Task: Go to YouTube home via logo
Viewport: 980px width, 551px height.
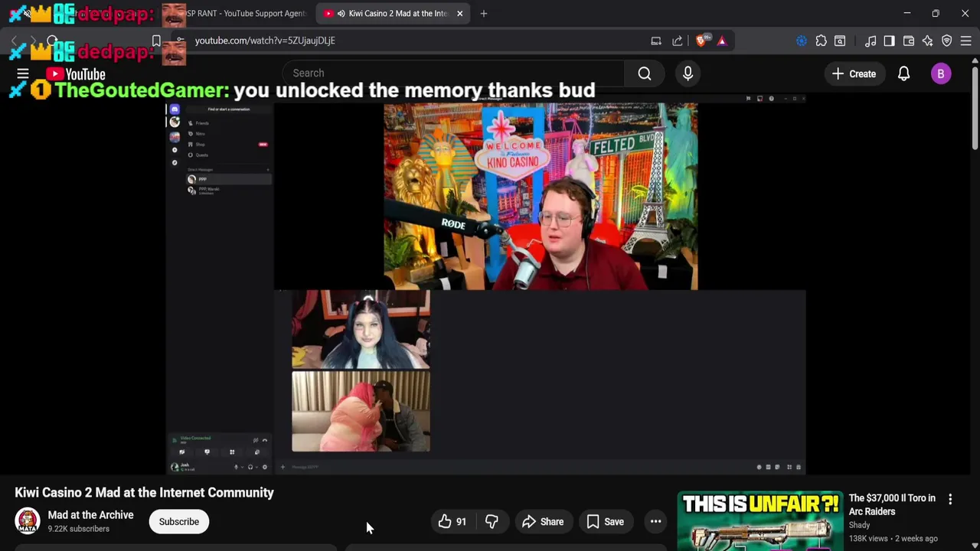Action: 75,74
